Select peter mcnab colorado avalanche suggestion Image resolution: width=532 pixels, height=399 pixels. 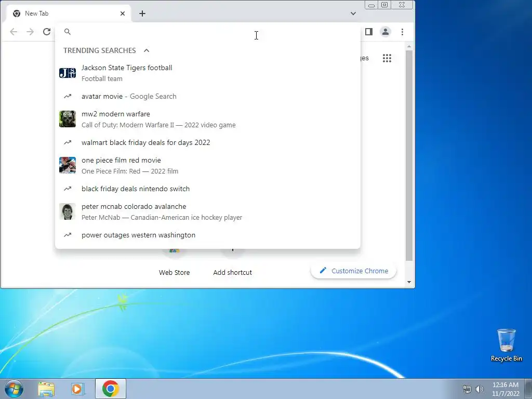(208, 212)
